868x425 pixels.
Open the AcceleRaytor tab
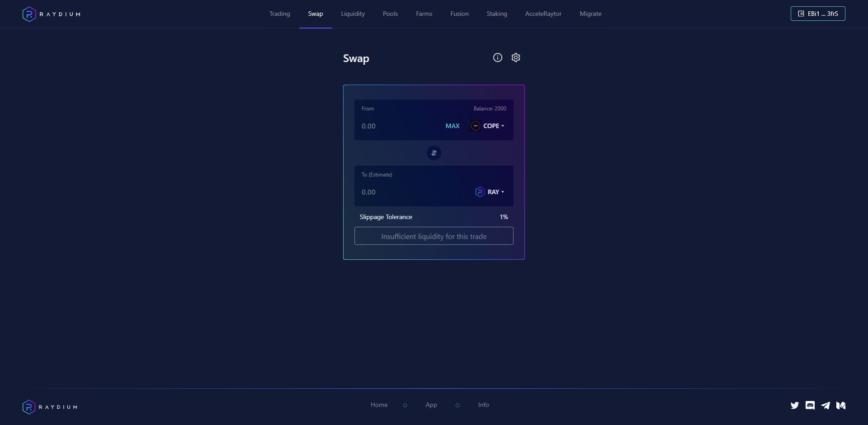click(x=543, y=14)
